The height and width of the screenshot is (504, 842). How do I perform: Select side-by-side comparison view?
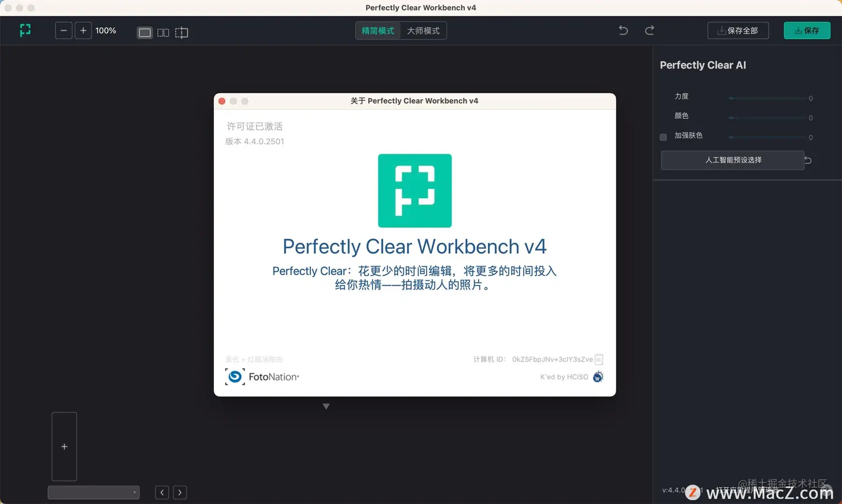pyautogui.click(x=163, y=33)
